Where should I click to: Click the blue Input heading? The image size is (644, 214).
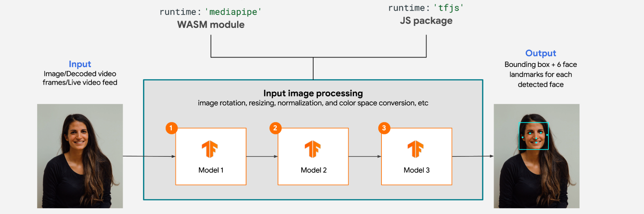(80, 64)
